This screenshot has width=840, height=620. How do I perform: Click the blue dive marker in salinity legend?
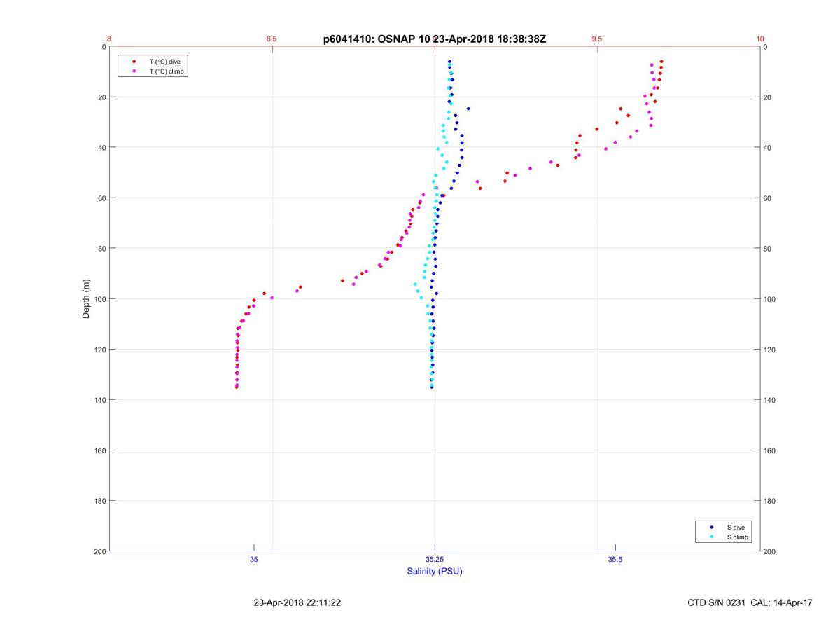712,527
